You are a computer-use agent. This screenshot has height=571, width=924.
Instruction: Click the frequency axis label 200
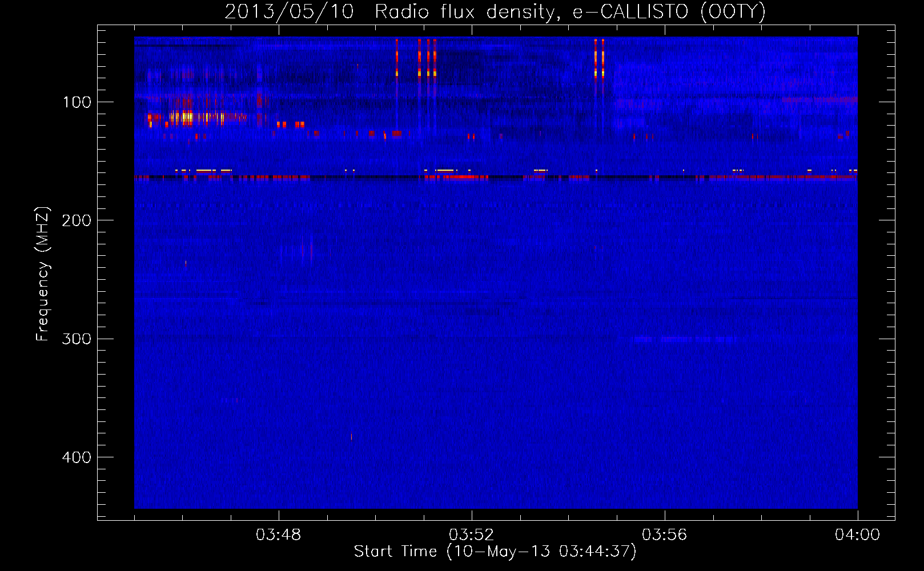pyautogui.click(x=77, y=220)
